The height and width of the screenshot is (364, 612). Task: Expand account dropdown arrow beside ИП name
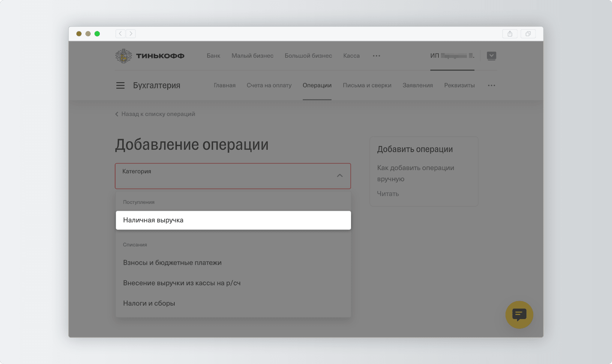[491, 56]
